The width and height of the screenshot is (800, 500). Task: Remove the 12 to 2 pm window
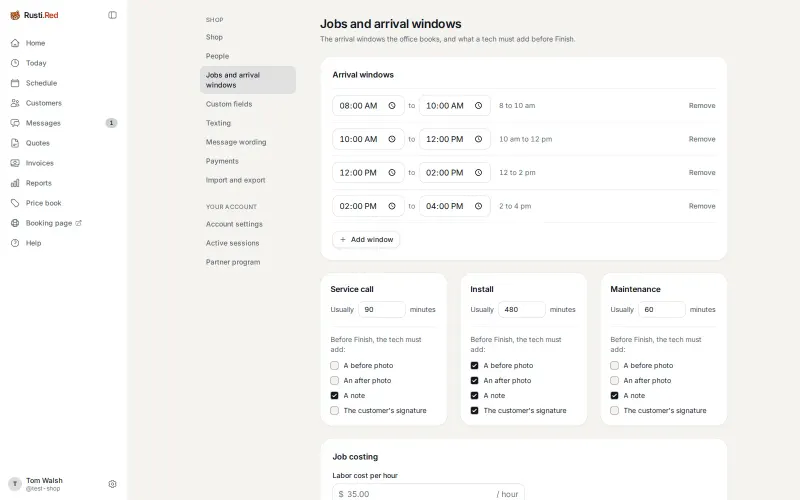(x=702, y=172)
